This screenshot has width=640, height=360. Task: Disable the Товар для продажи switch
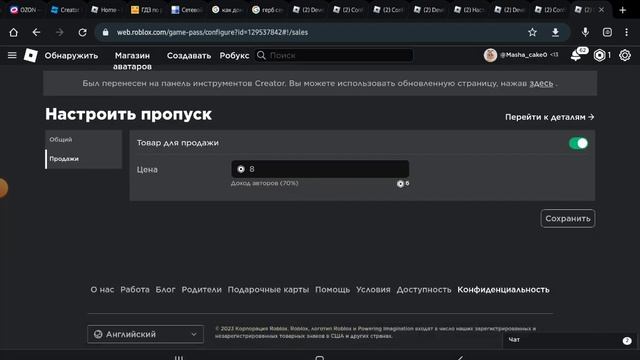point(578,143)
